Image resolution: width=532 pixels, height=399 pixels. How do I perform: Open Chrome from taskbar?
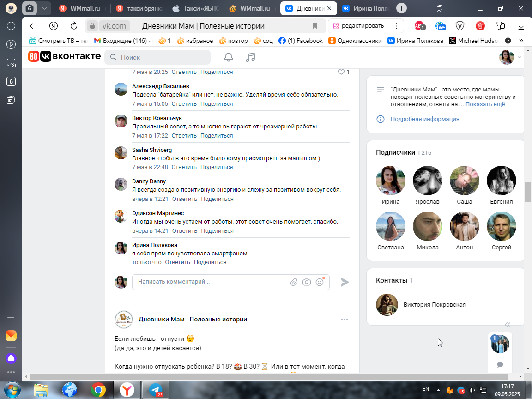[98, 390]
